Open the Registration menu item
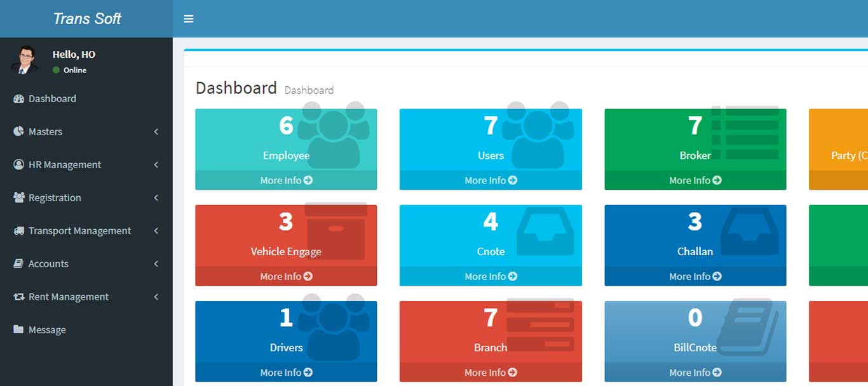 click(x=55, y=198)
